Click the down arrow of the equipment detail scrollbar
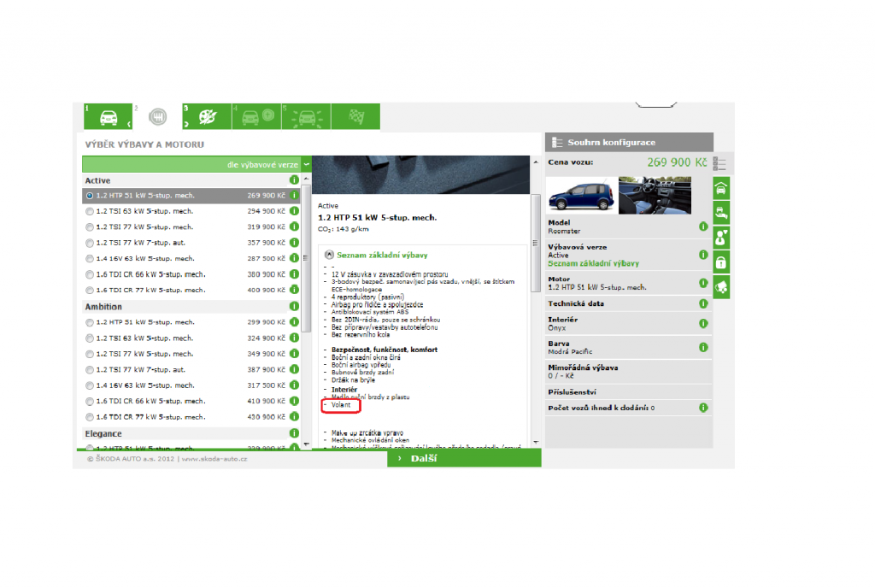Screen dimensions: 875x588 coord(536,443)
